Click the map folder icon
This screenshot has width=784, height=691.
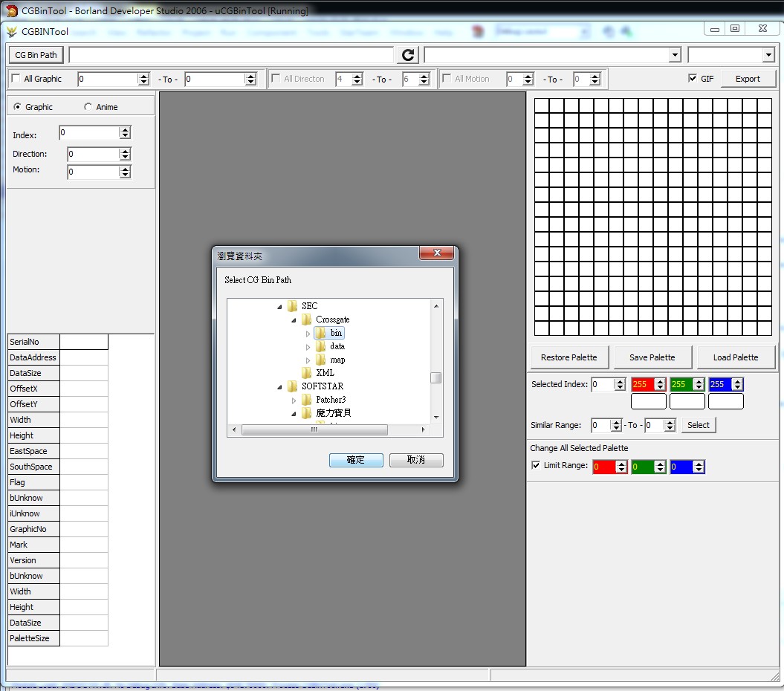pos(321,360)
